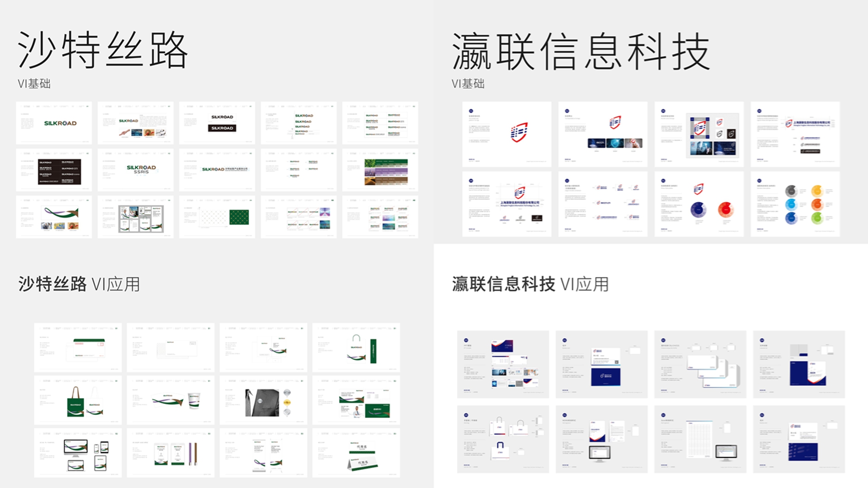Click the VI基础 subtitle under 瀛联信息科技
Image resolution: width=868 pixels, height=488 pixels.
pos(468,84)
